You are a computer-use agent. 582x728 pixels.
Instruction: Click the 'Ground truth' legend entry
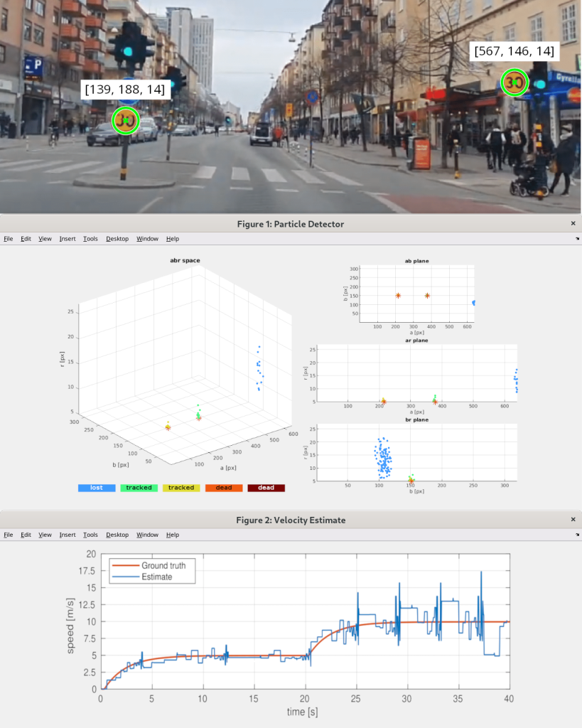[x=163, y=565]
